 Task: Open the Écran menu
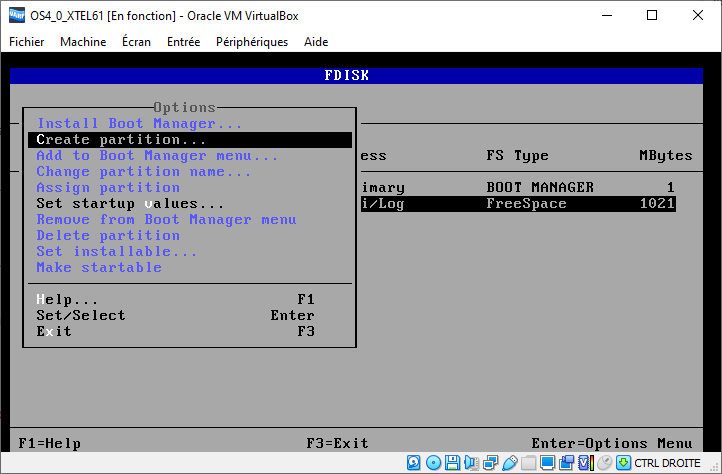[x=136, y=42]
